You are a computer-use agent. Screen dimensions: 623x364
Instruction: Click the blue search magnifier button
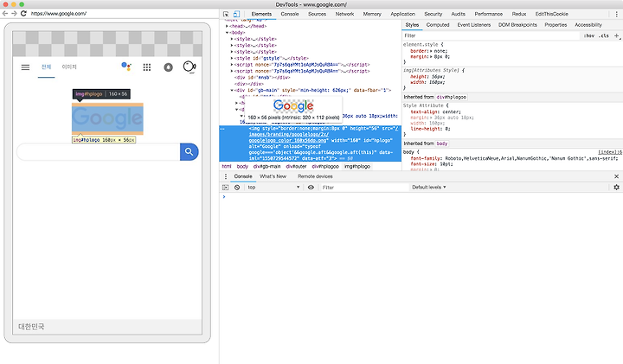(x=189, y=151)
